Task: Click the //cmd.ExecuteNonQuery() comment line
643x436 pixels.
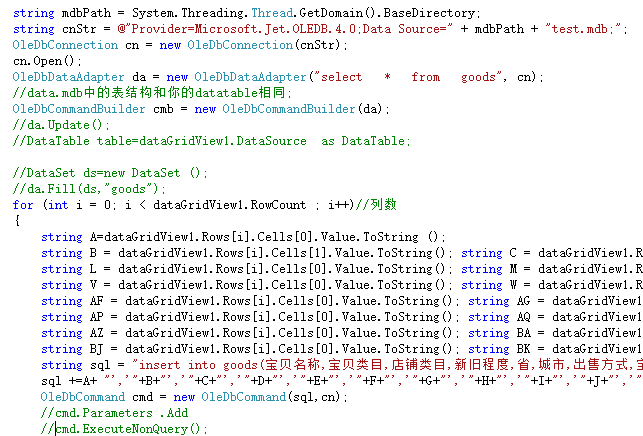Action: pos(124,429)
